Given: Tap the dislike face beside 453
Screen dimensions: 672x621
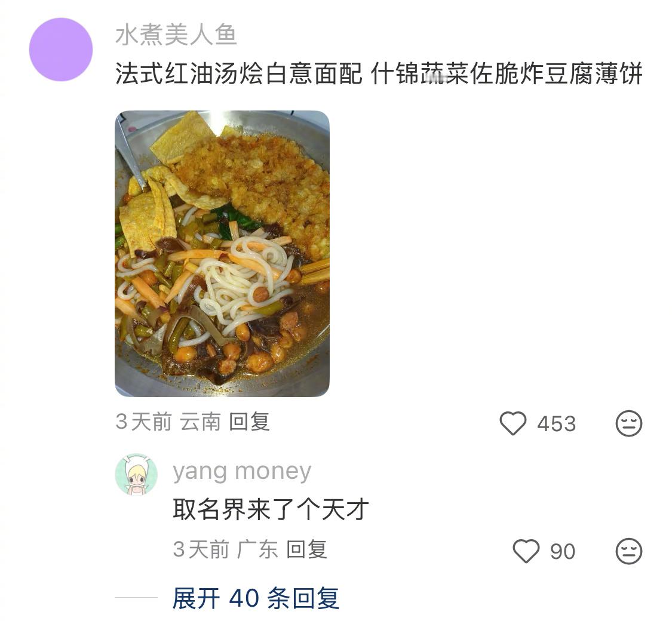Looking at the screenshot, I should (x=629, y=423).
